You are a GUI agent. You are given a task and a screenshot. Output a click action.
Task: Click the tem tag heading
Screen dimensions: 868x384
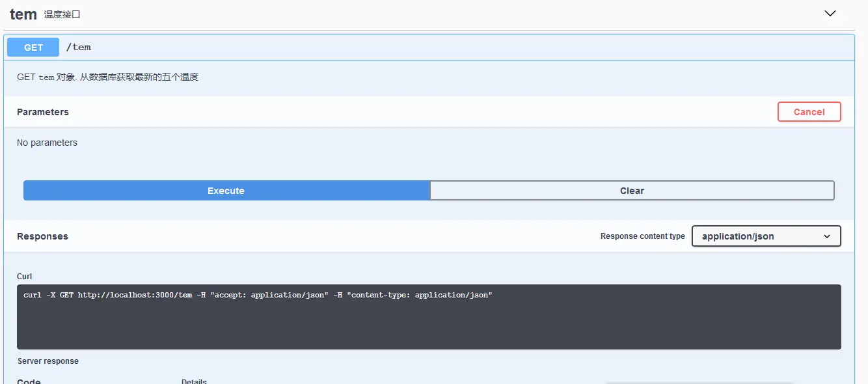(x=23, y=14)
